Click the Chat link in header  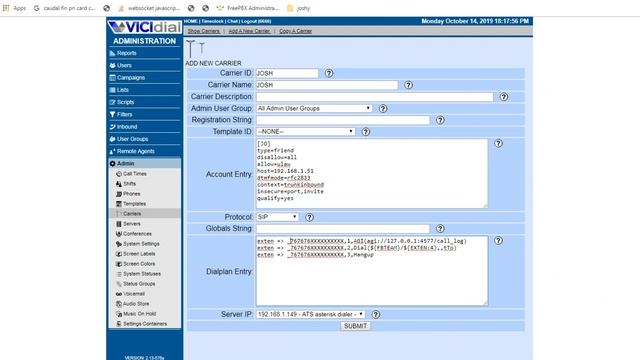point(233,21)
